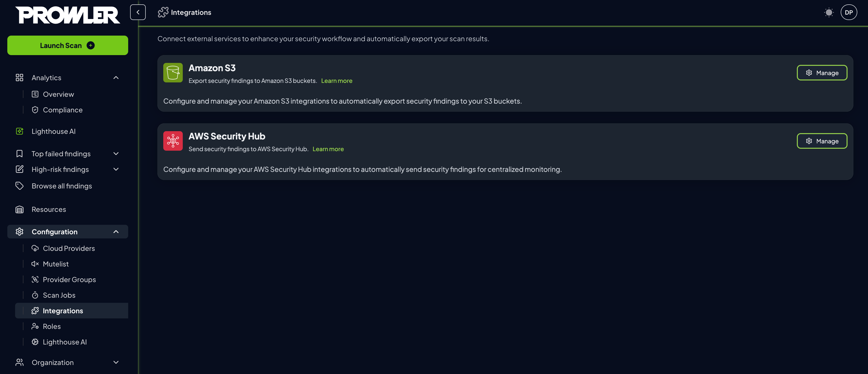This screenshot has width=868, height=374.
Task: Click the Launch Scan button
Action: click(x=68, y=45)
